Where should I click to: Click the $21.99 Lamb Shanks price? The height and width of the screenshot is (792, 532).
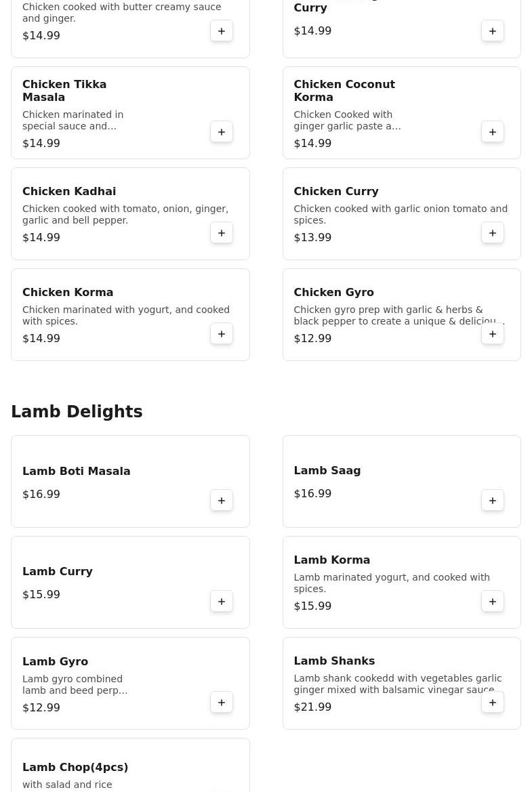point(312,707)
